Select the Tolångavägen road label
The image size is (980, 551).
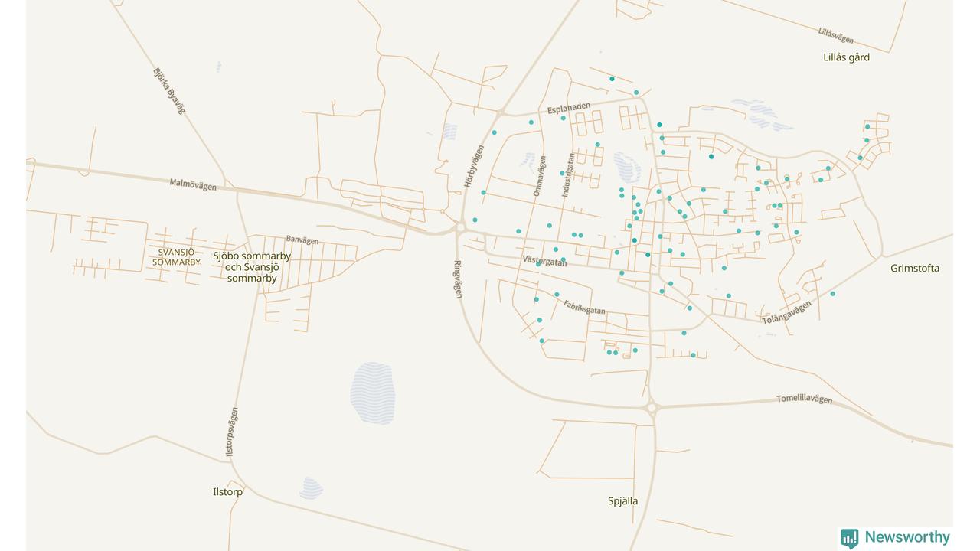click(786, 313)
